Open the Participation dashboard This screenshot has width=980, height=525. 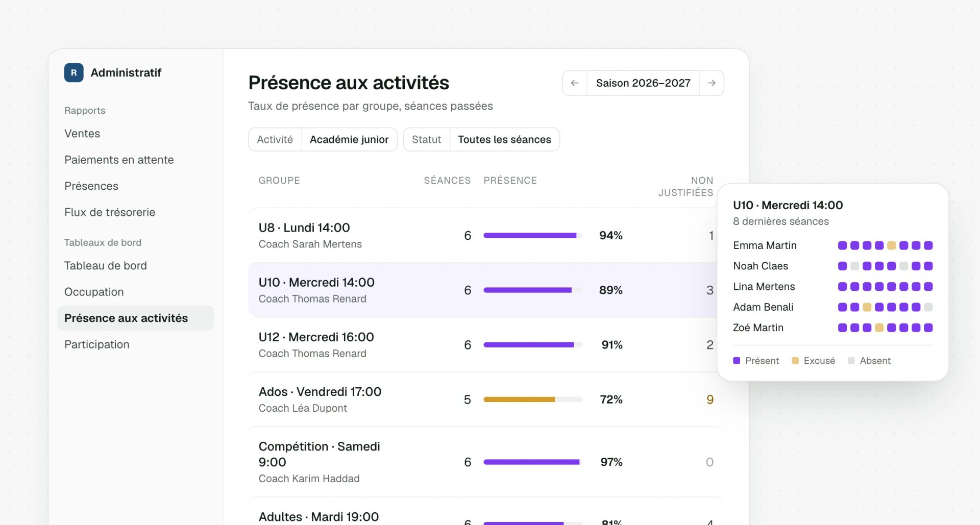97,344
